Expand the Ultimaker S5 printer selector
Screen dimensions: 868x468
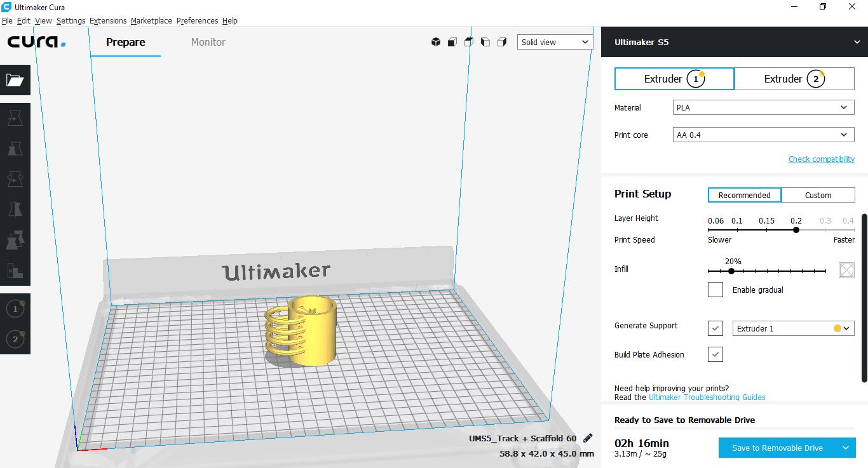click(x=735, y=42)
